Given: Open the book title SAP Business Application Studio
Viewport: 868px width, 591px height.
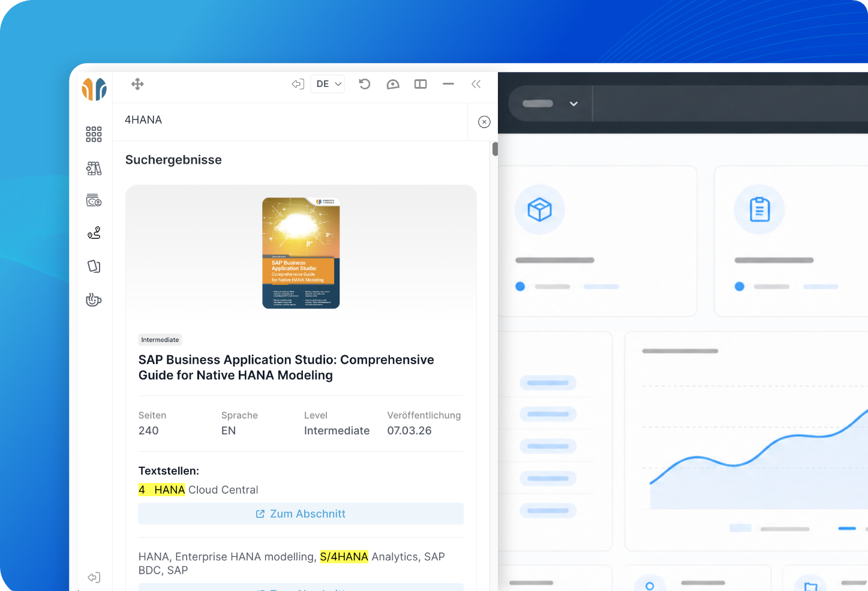Looking at the screenshot, I should tap(286, 367).
